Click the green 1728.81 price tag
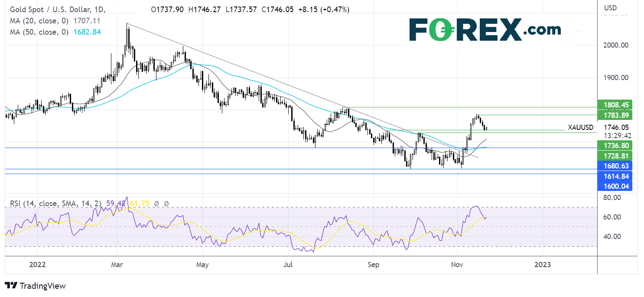Screen dimensions: 644x297 coord(614,155)
